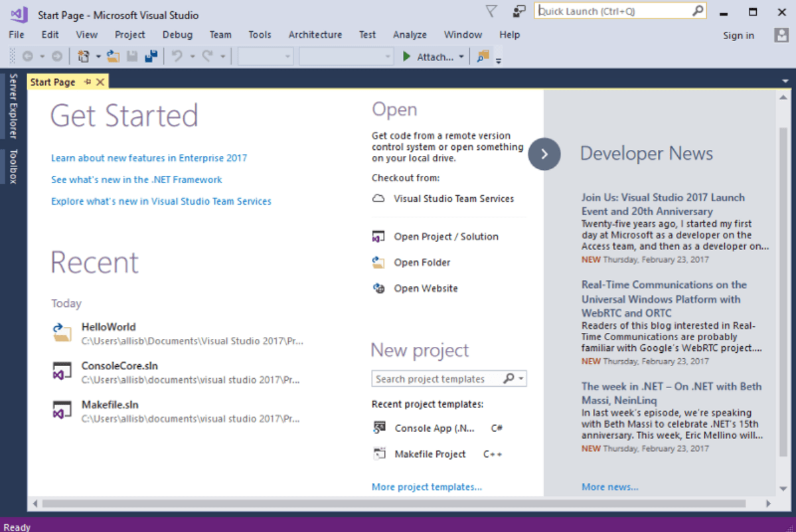Click the account settings icon beside Sign in

pyautogui.click(x=781, y=35)
